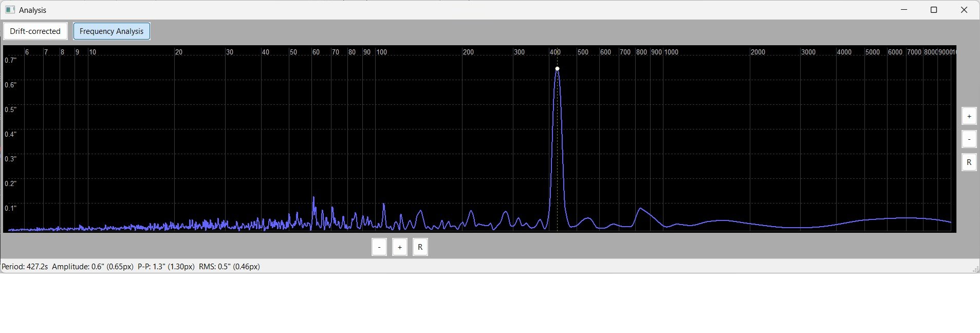Click the Analysis window app icon
This screenshot has width=980, height=333.
coord(10,10)
